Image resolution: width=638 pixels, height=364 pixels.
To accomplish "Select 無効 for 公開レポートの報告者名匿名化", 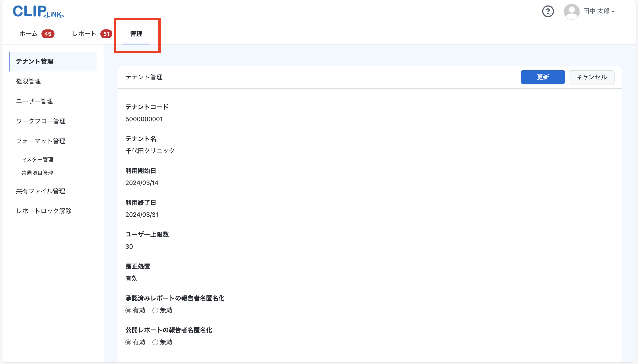I will [155, 342].
